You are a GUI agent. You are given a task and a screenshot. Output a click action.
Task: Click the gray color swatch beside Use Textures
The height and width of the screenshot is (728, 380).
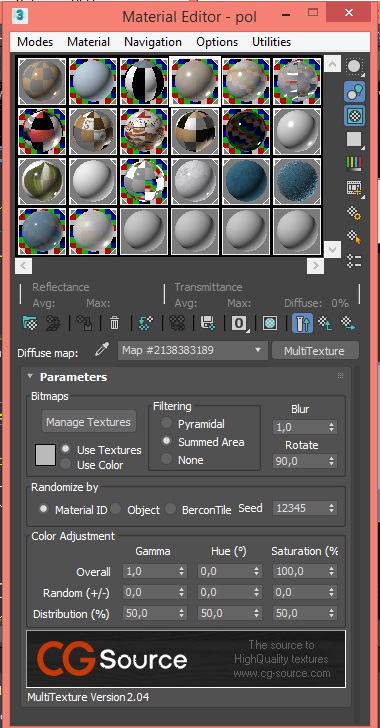(46, 455)
